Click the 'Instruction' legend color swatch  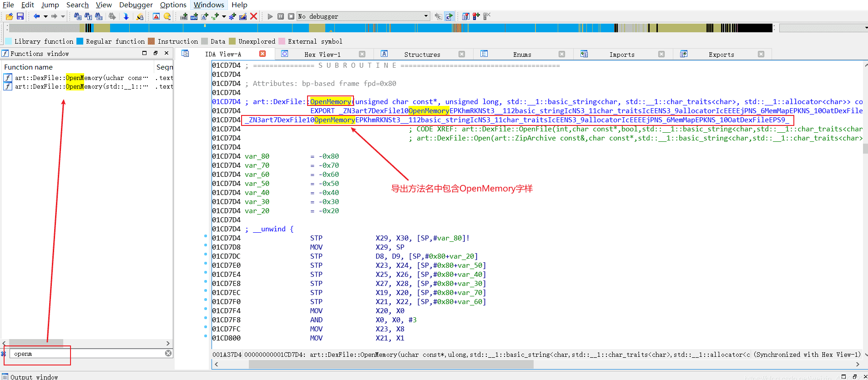pos(151,41)
